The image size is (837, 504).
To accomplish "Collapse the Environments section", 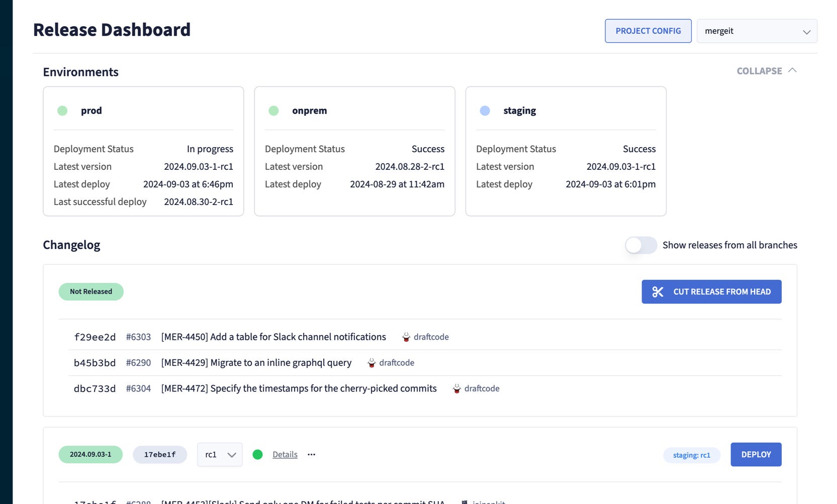I will [x=766, y=71].
